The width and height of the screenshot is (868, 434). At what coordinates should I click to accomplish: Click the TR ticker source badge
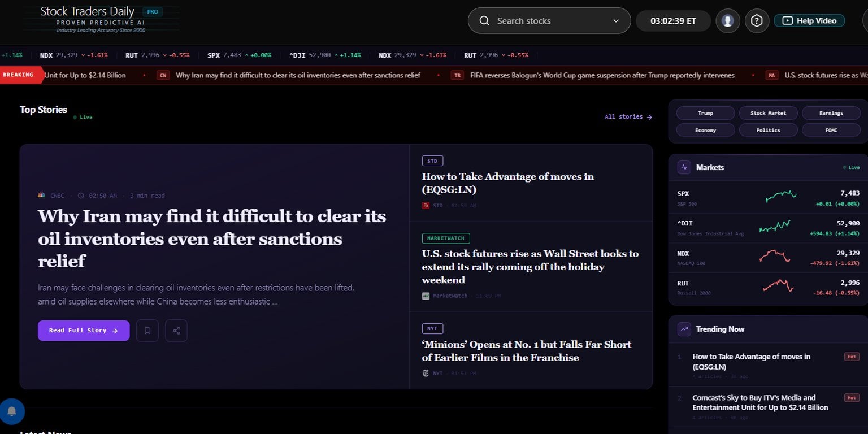click(457, 75)
